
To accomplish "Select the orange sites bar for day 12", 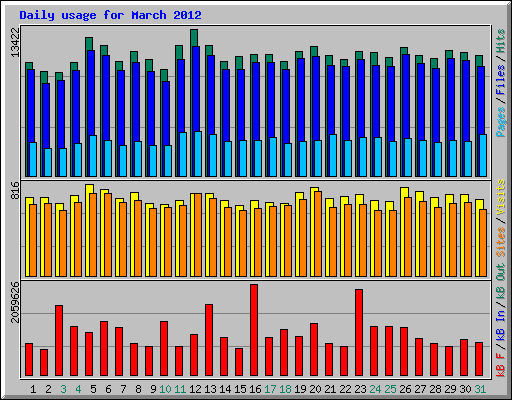I will tap(198, 235).
